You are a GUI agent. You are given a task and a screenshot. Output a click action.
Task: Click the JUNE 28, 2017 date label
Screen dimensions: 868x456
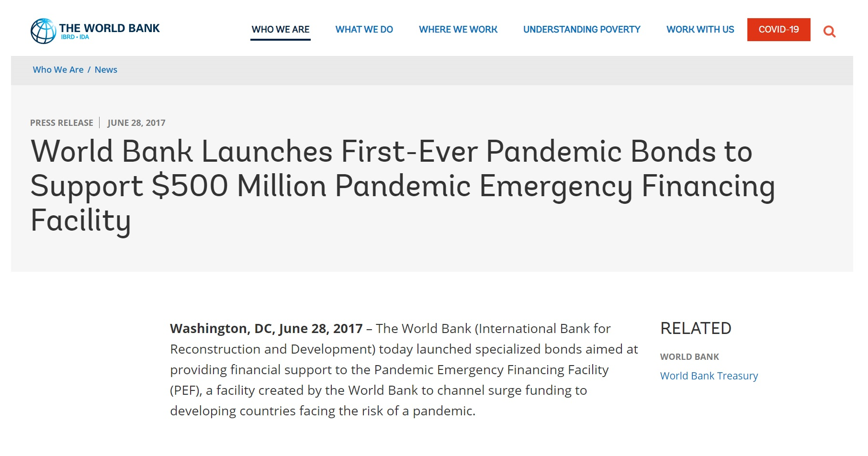(136, 123)
